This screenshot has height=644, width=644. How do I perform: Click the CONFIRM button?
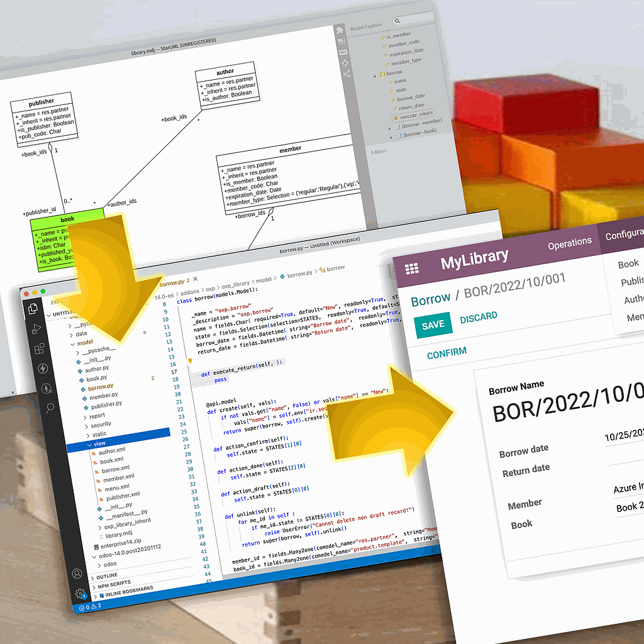click(x=447, y=352)
